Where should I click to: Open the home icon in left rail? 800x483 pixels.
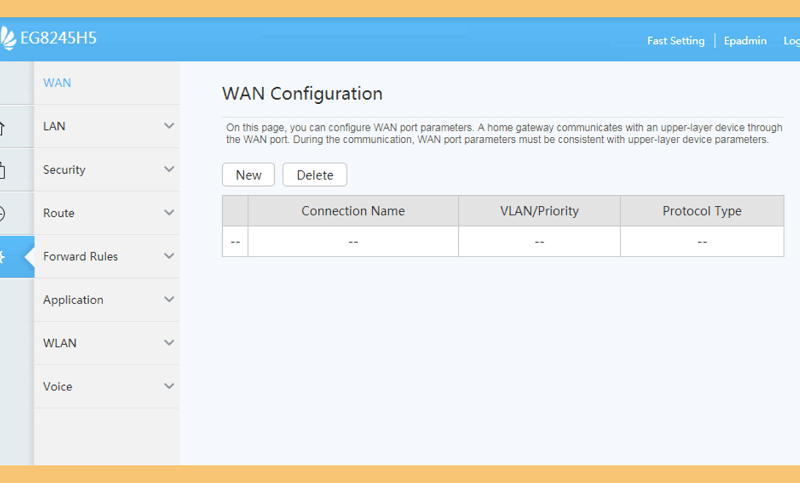[x=3, y=128]
